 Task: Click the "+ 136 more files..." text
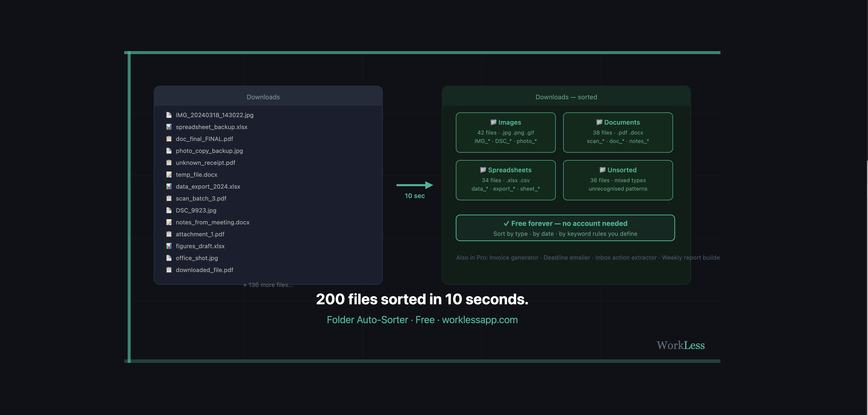(268, 285)
